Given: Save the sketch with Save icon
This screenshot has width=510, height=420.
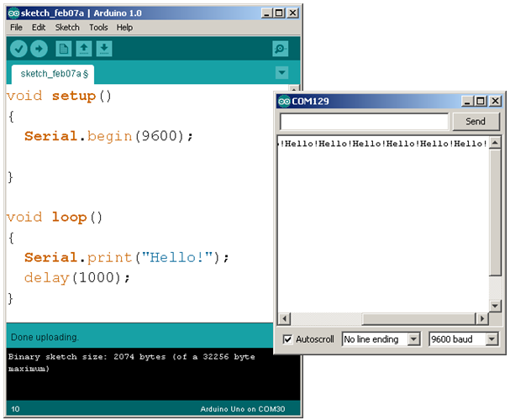Looking at the screenshot, I should tap(104, 49).
